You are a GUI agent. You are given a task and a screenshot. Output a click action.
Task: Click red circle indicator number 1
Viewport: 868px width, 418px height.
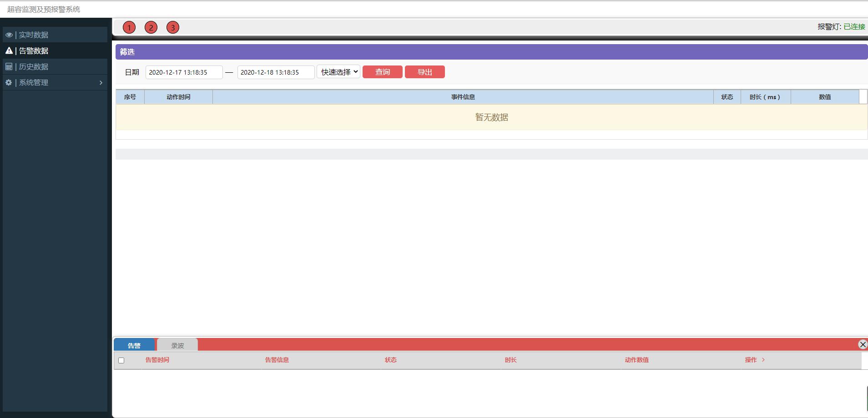point(129,27)
